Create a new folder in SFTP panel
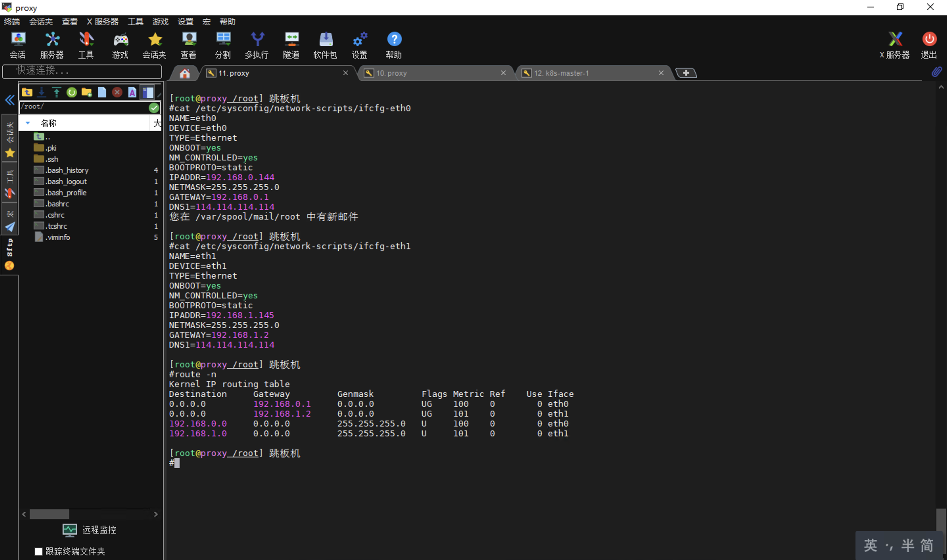The width and height of the screenshot is (947, 560). (87, 92)
